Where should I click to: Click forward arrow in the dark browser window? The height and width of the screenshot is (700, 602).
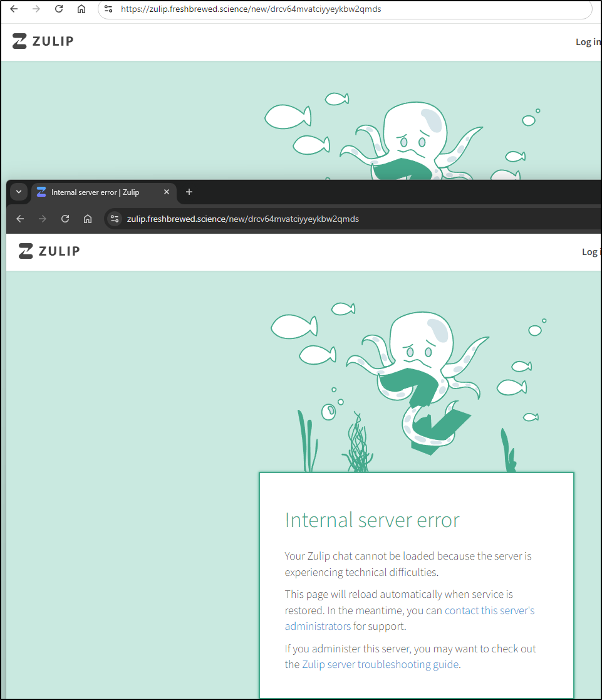43,219
